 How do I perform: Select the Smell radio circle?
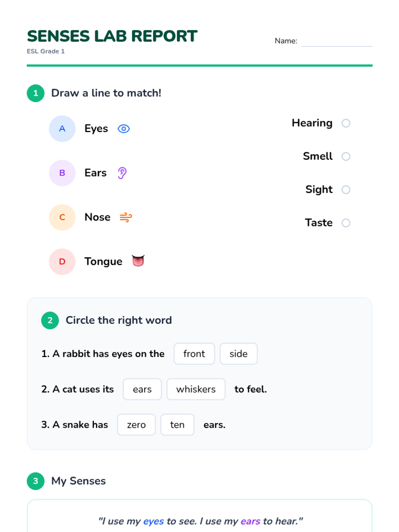click(346, 156)
